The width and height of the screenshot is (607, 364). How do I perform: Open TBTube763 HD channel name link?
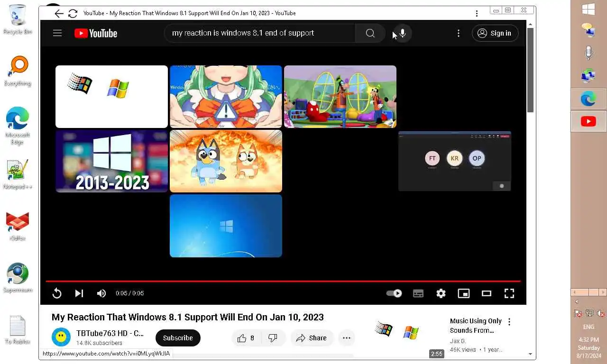pos(110,333)
